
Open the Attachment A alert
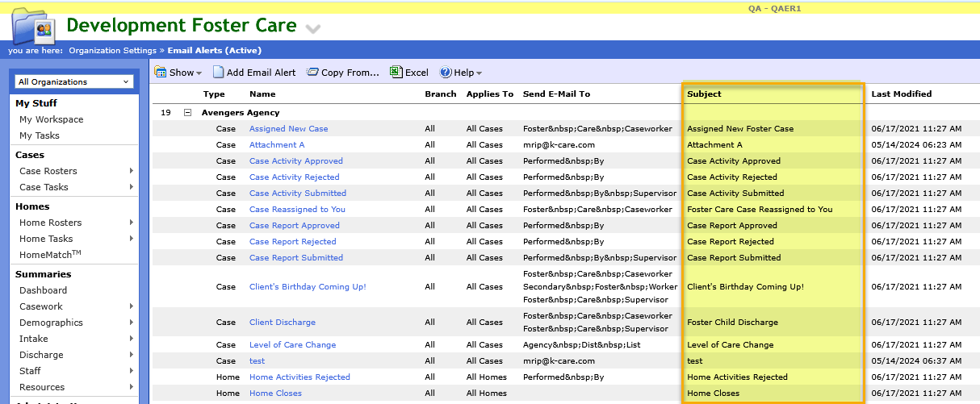pyautogui.click(x=277, y=145)
